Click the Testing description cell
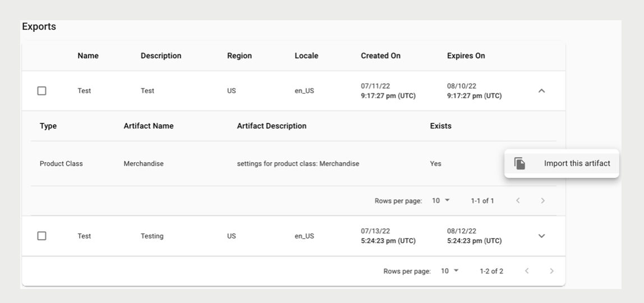644x303 pixels. (152, 236)
